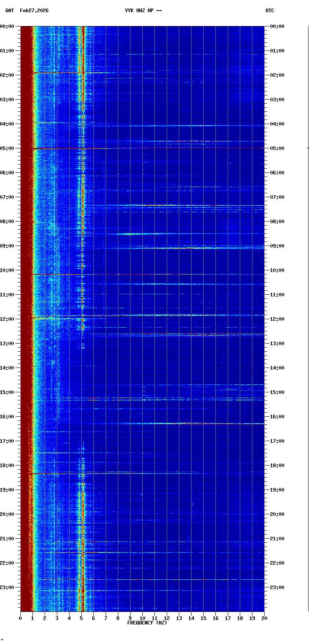Click the 14:00 label on right time axis
This screenshot has width=326, height=644.
point(277,368)
